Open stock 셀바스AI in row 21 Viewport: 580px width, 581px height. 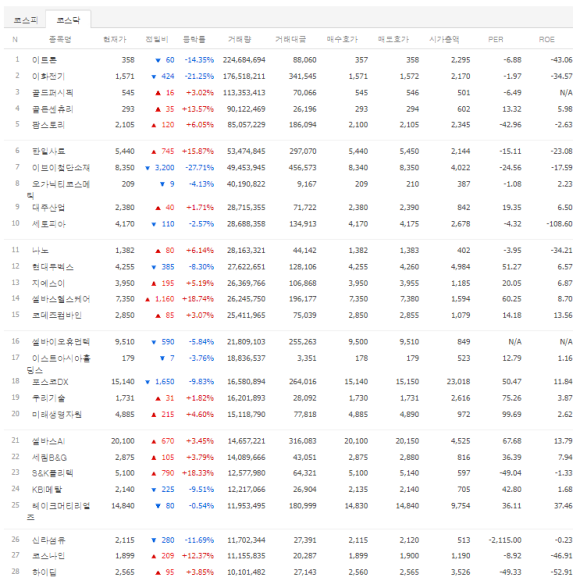coord(48,441)
